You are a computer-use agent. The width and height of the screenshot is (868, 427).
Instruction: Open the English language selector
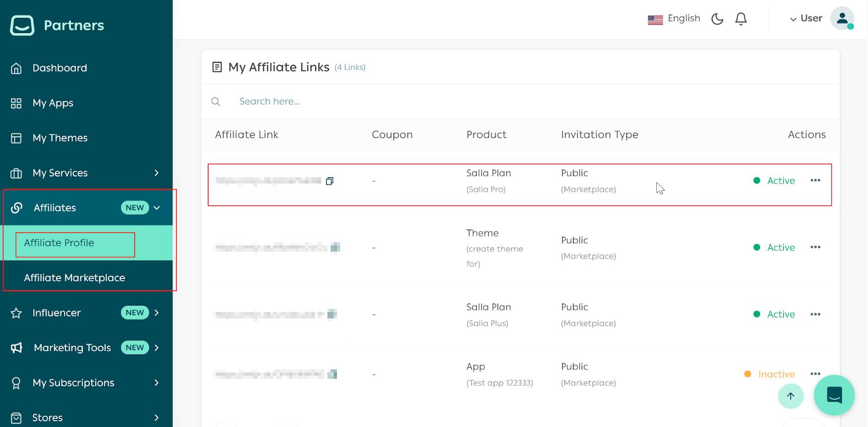coord(674,19)
